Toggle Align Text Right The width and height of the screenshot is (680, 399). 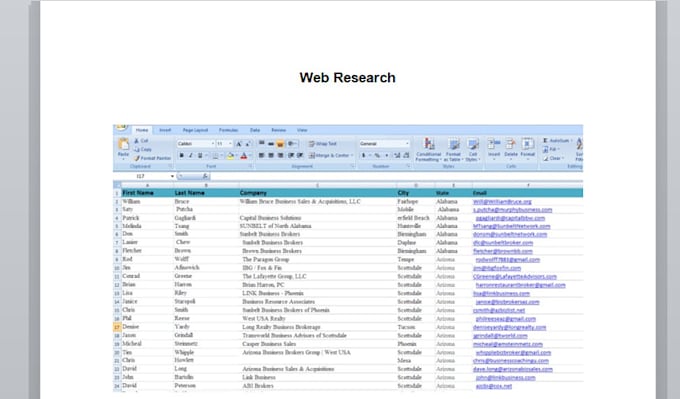click(x=280, y=155)
